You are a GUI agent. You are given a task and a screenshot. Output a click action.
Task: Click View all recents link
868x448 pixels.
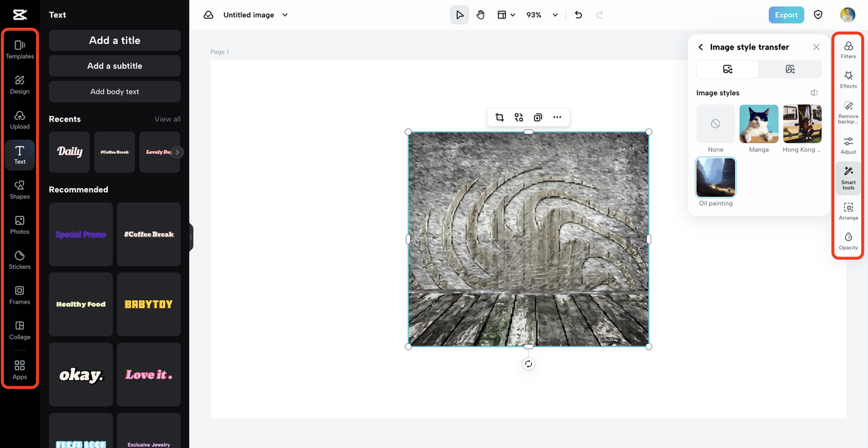point(167,119)
